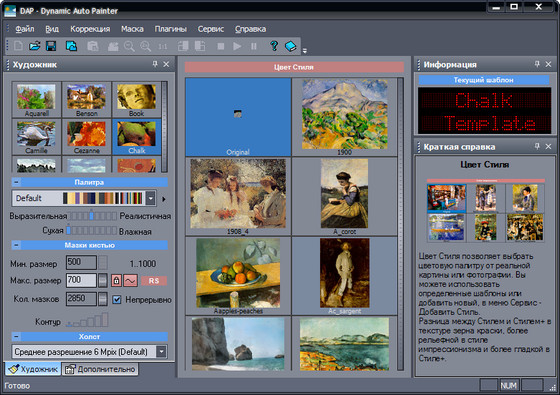Click the curve icon beside the lock
The height and width of the screenshot is (395, 560).
tap(130, 281)
